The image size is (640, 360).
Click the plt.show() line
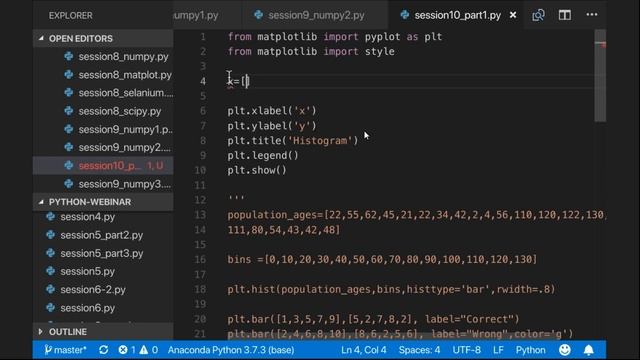point(257,170)
